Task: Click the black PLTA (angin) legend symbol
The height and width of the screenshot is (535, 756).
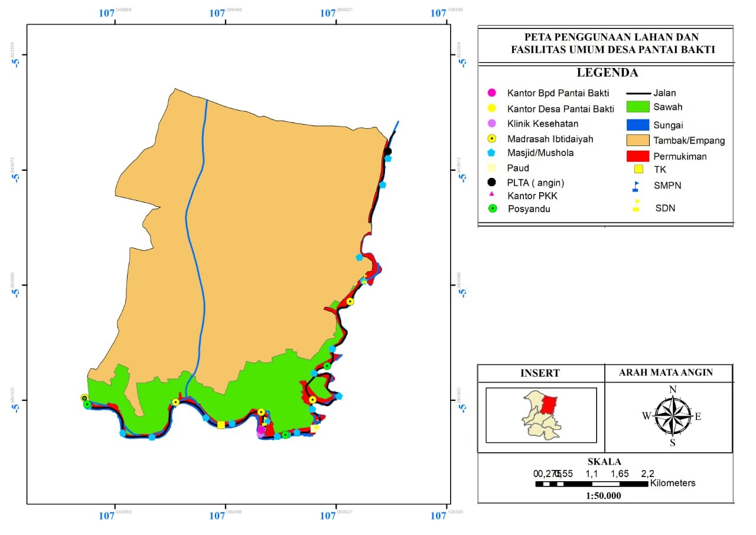Action: click(x=491, y=182)
